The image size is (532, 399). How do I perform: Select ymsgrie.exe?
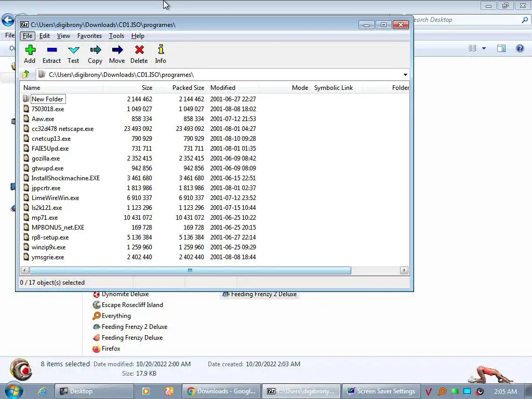(48, 257)
